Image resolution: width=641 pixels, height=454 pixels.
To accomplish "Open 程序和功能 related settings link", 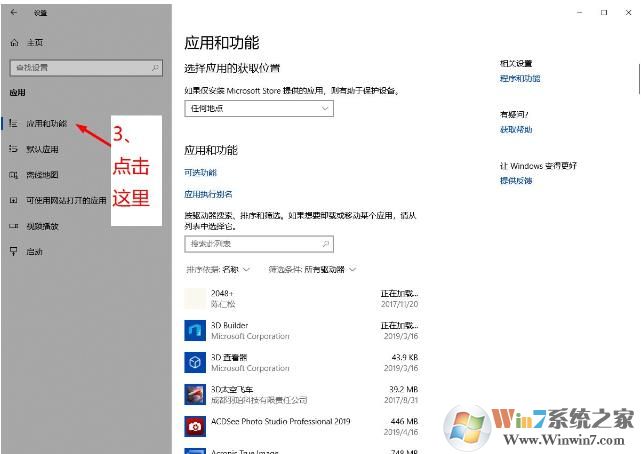I will [x=520, y=78].
